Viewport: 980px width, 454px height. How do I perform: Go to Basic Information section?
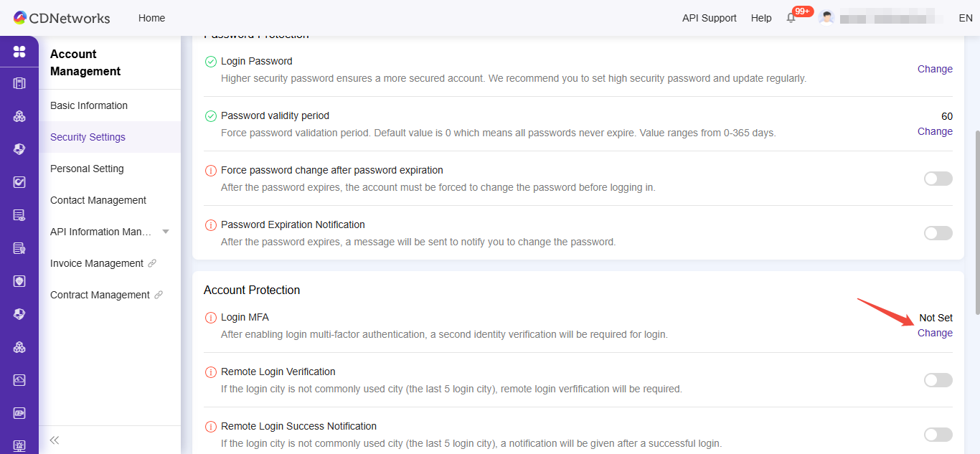point(89,105)
